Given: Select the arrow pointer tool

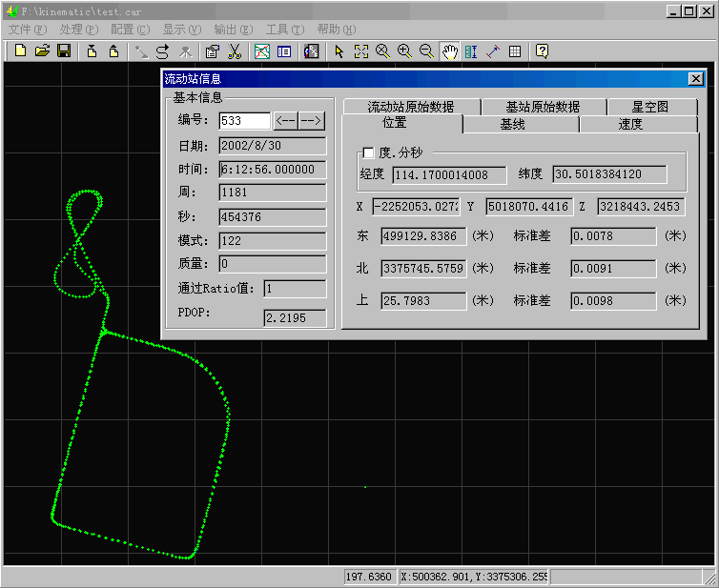Looking at the screenshot, I should pyautogui.click(x=339, y=51).
